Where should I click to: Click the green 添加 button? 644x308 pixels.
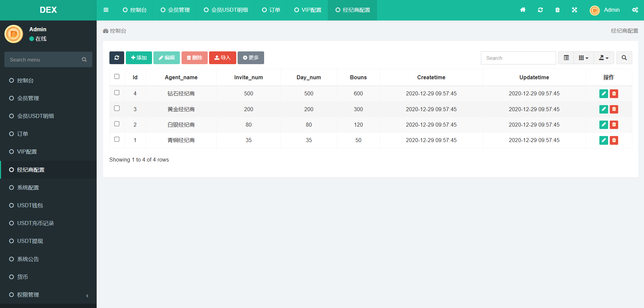[139, 58]
